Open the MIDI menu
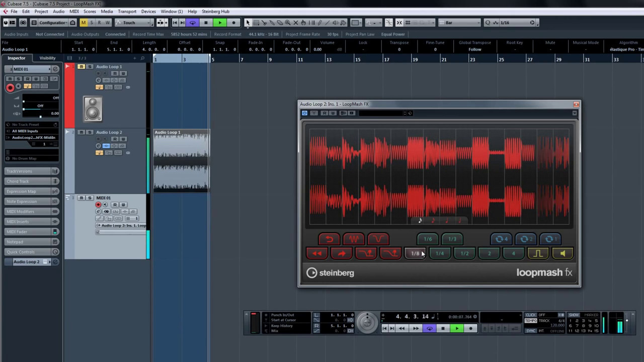The width and height of the screenshot is (644, 362). 74,11
